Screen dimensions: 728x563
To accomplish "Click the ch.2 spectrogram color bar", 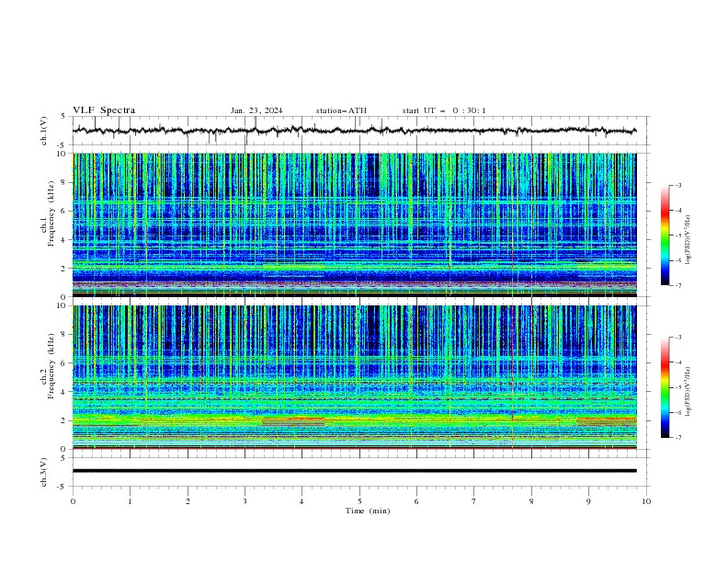I will click(665, 387).
